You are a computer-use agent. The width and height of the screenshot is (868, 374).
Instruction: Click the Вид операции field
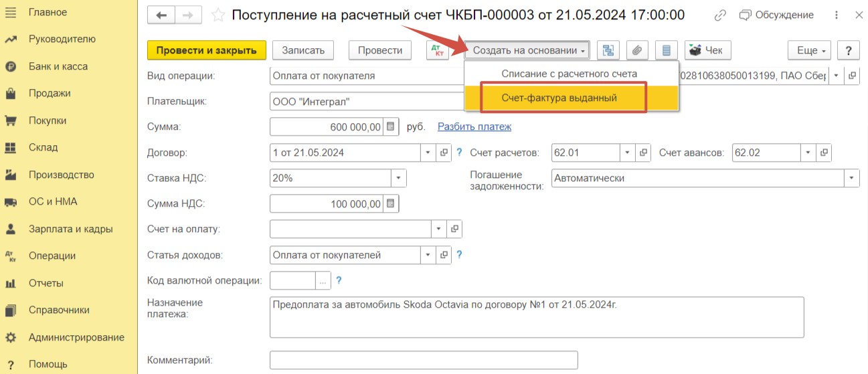tap(367, 76)
